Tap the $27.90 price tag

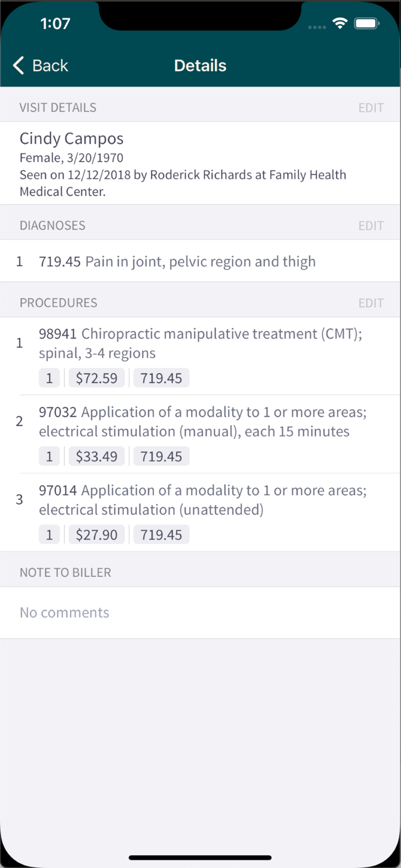point(97,535)
